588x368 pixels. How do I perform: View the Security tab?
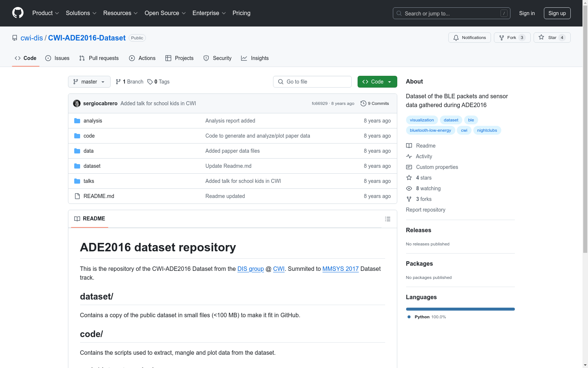pyautogui.click(x=218, y=58)
